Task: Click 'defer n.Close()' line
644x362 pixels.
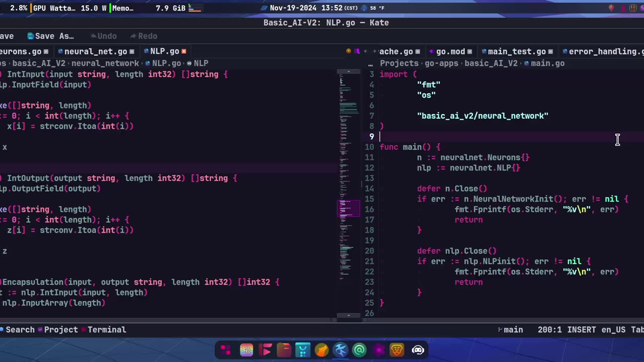Action: tap(452, 189)
